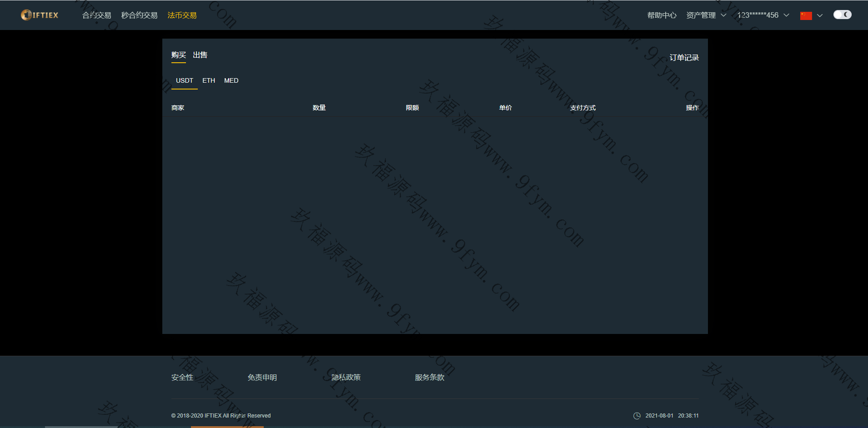Select the MED currency tab
This screenshot has width=868, height=428.
(231, 80)
